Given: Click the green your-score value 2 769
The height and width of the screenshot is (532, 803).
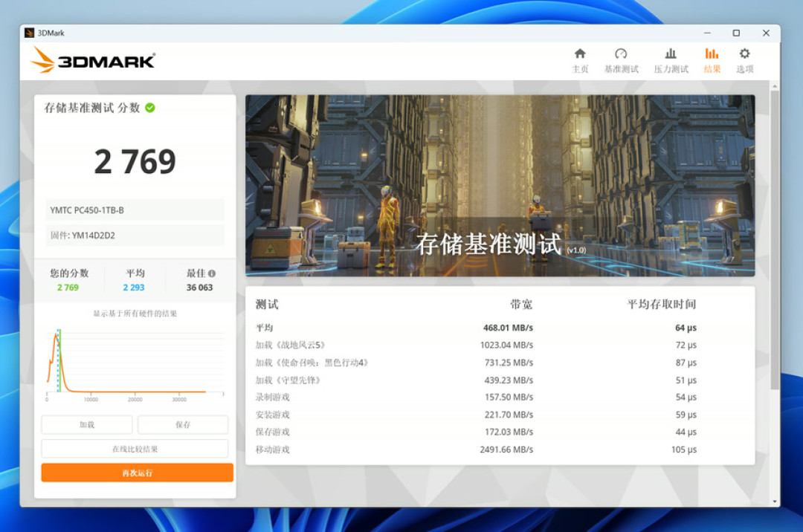Looking at the screenshot, I should point(68,288).
